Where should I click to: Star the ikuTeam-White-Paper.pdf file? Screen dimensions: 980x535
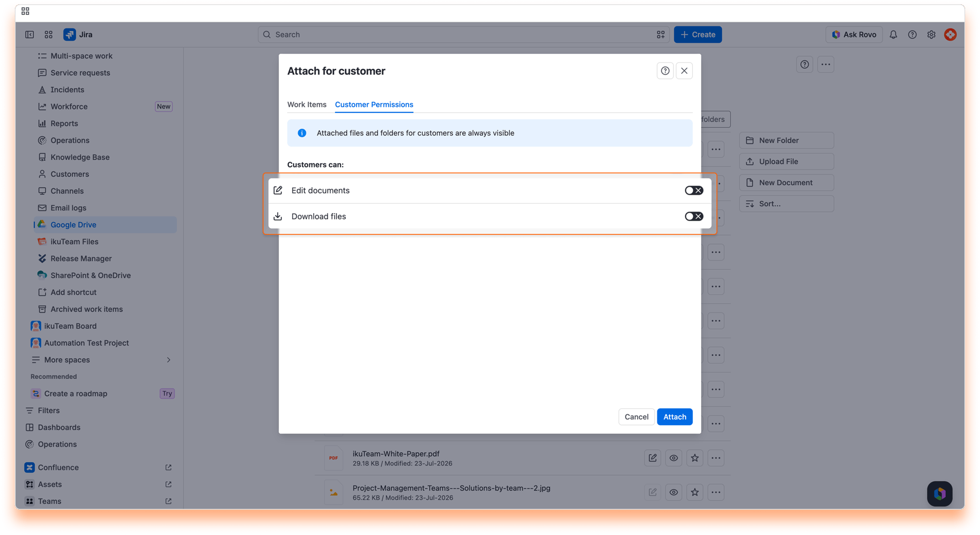tap(695, 458)
